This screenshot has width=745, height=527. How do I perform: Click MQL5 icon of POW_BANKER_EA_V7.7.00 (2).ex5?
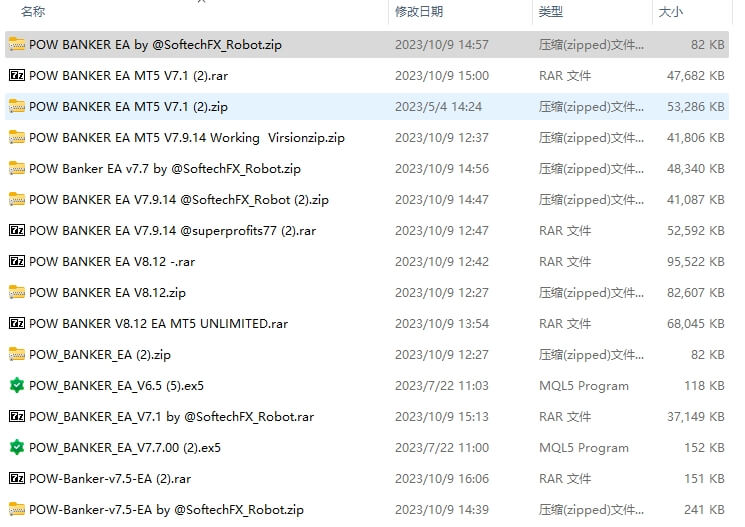[x=17, y=448]
